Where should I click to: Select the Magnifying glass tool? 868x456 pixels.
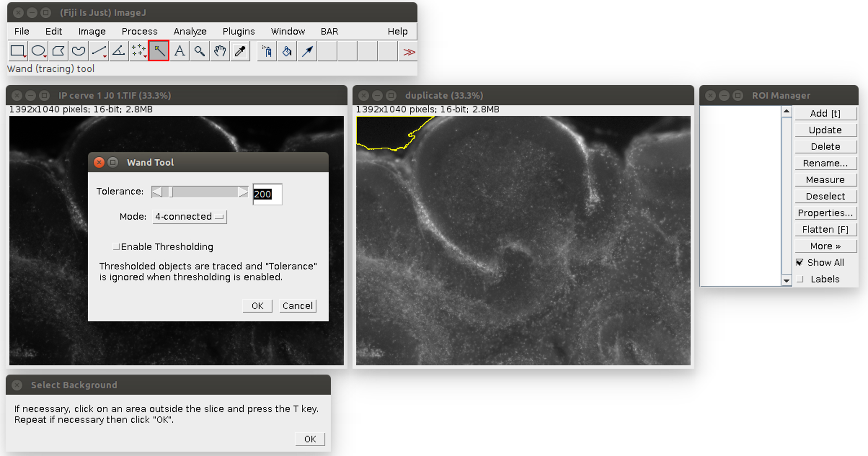coord(200,52)
